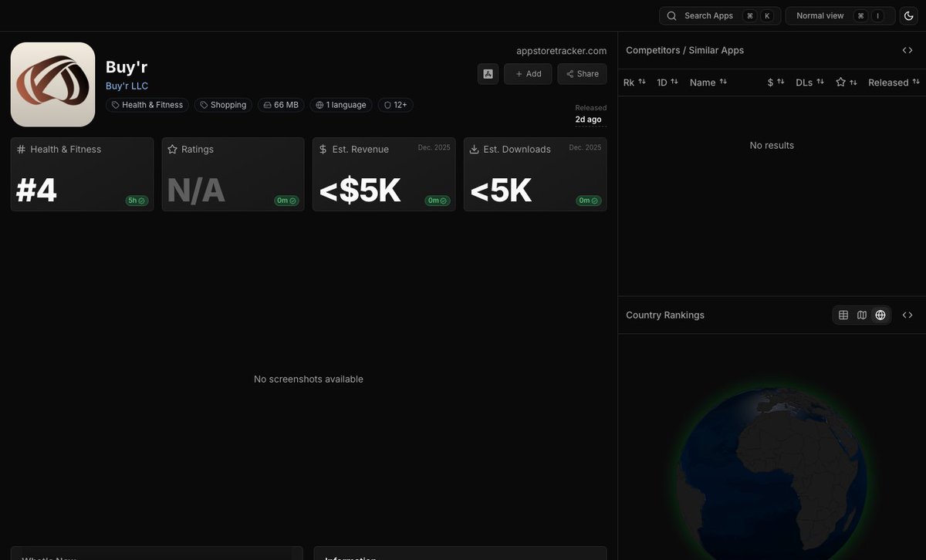This screenshot has height=560, width=926.
Task: Open the Health & Fitness #4 rank card
Action: pos(82,174)
